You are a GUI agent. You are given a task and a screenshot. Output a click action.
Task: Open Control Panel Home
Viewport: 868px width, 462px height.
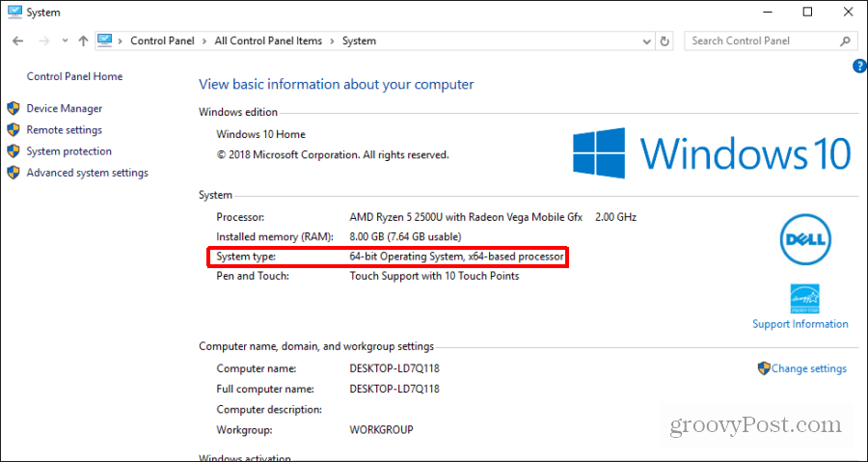point(74,76)
